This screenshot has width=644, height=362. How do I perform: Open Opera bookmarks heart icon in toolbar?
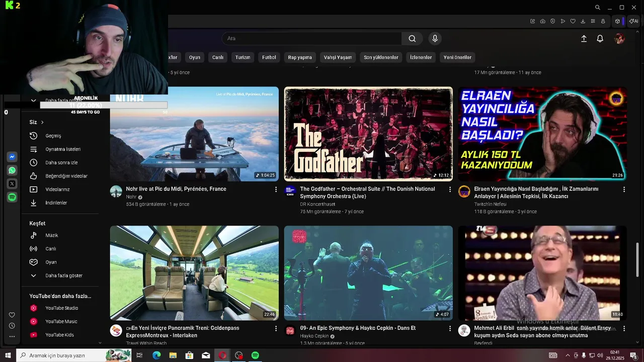click(x=573, y=21)
